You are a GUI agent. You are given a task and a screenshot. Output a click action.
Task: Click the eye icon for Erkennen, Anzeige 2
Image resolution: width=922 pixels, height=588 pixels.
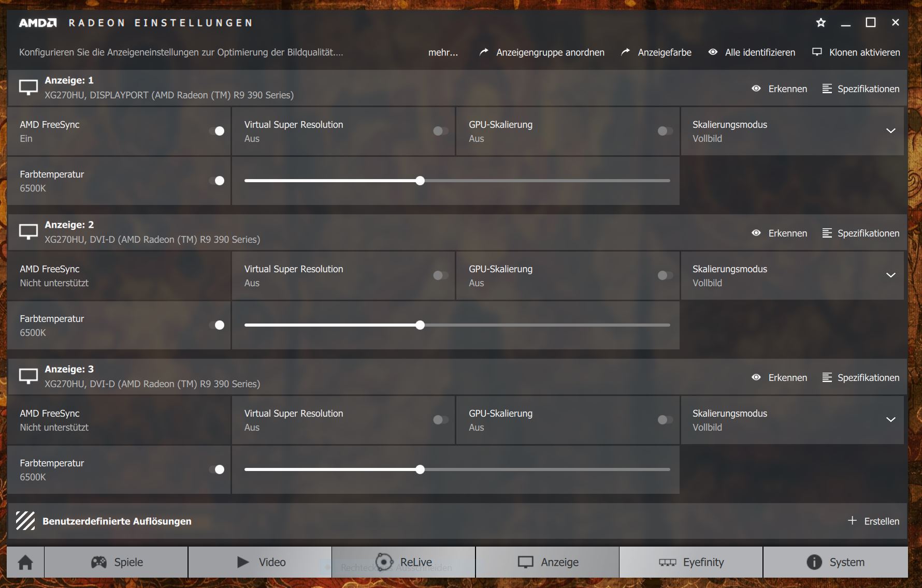756,233
